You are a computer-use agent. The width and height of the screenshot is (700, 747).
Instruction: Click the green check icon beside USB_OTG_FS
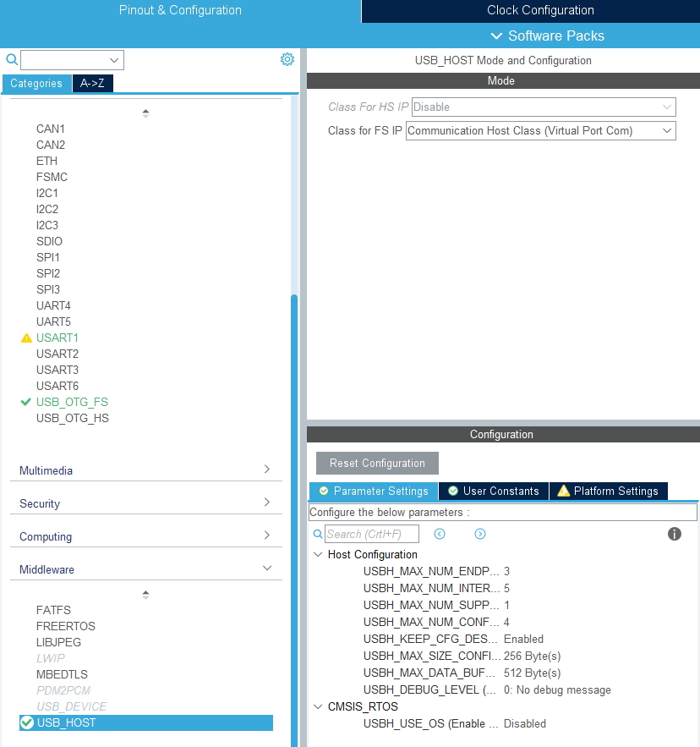pos(25,402)
